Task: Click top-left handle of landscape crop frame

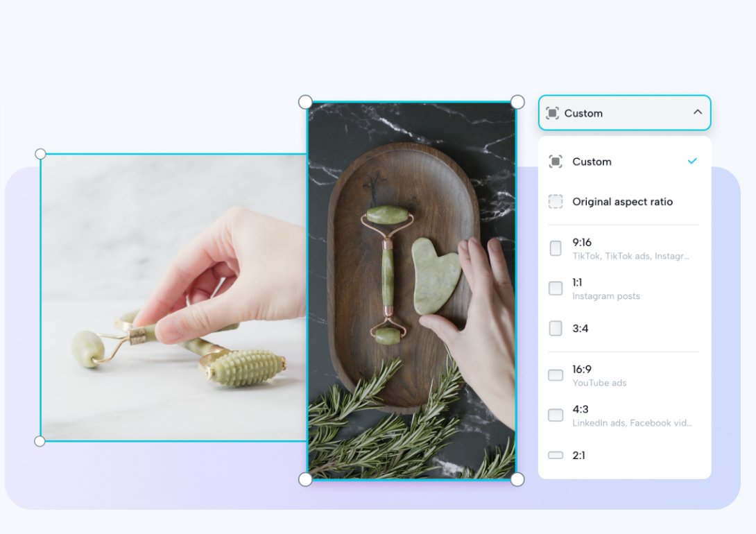Action: point(40,154)
